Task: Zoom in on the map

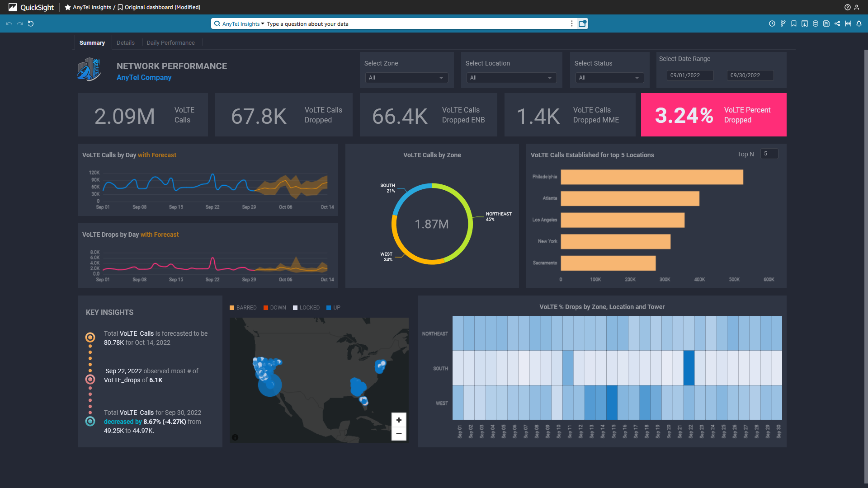Action: (399, 420)
